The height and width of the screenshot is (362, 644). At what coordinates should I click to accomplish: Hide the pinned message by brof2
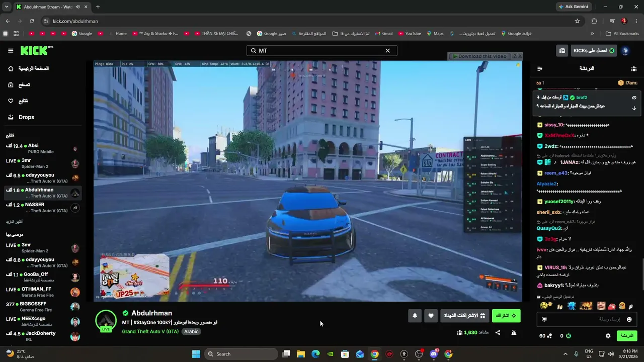click(634, 98)
